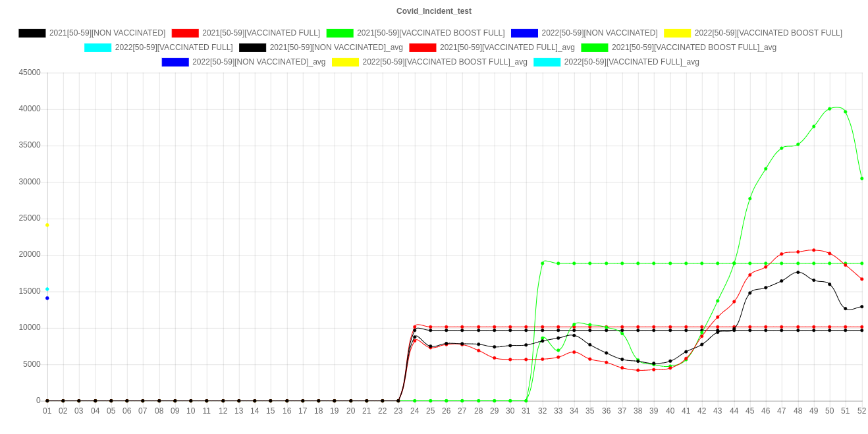Image resolution: width=868 pixels, height=434 pixels.
Task: Click the Covid_incident_test chart title
Action: click(x=433, y=11)
